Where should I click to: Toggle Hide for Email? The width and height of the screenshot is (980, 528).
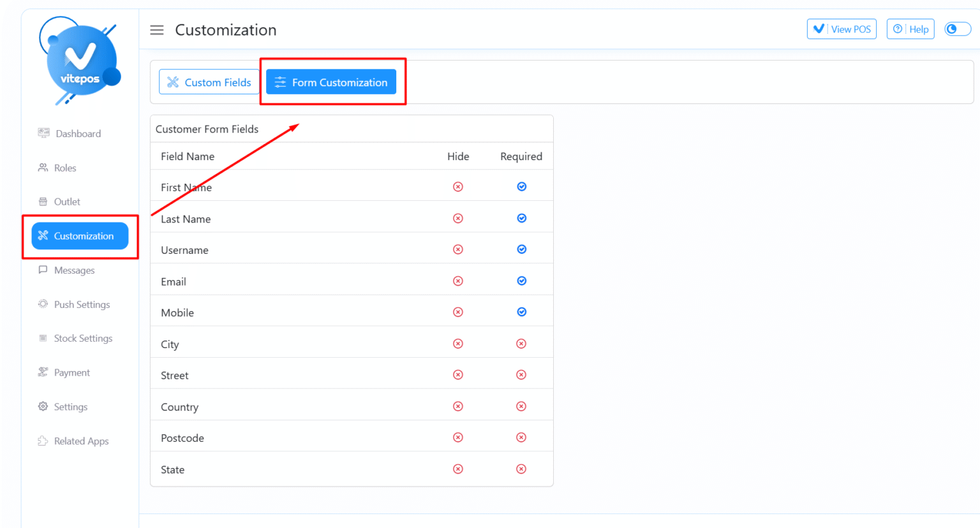458,281
